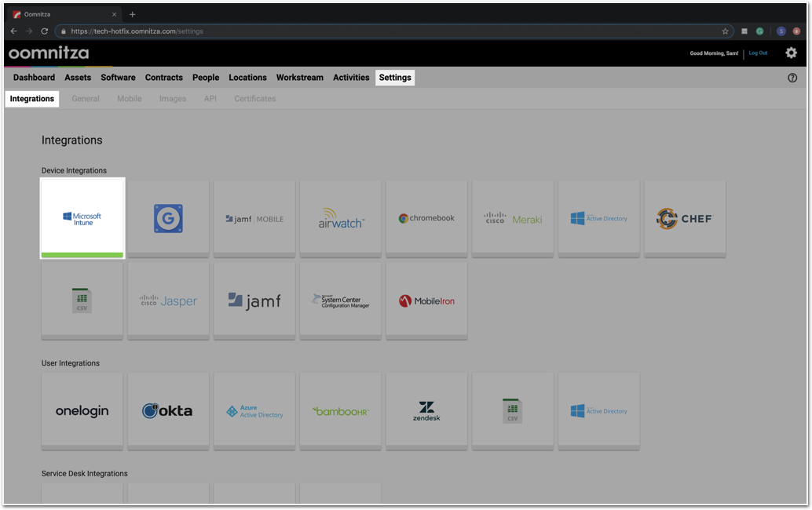Select the Jamf Mobile integration tile

(254, 219)
